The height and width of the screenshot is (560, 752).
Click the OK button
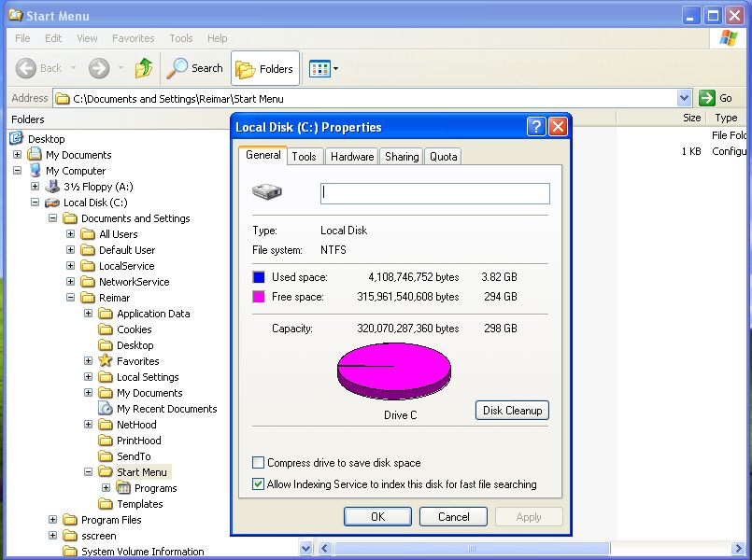(377, 516)
